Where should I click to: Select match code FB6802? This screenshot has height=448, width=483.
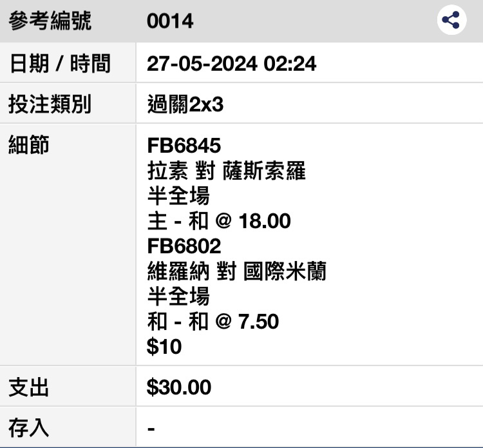coord(184,246)
